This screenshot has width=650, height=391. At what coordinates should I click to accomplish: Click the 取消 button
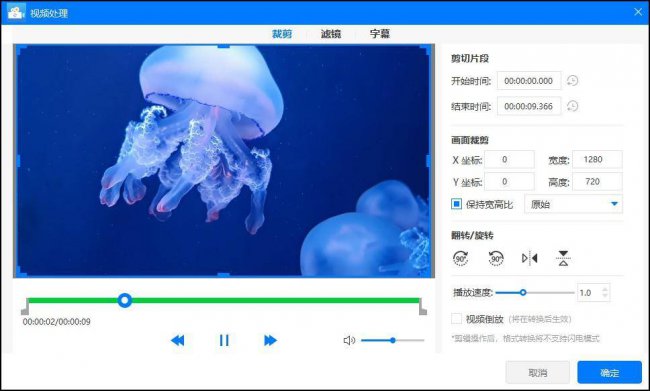point(538,372)
